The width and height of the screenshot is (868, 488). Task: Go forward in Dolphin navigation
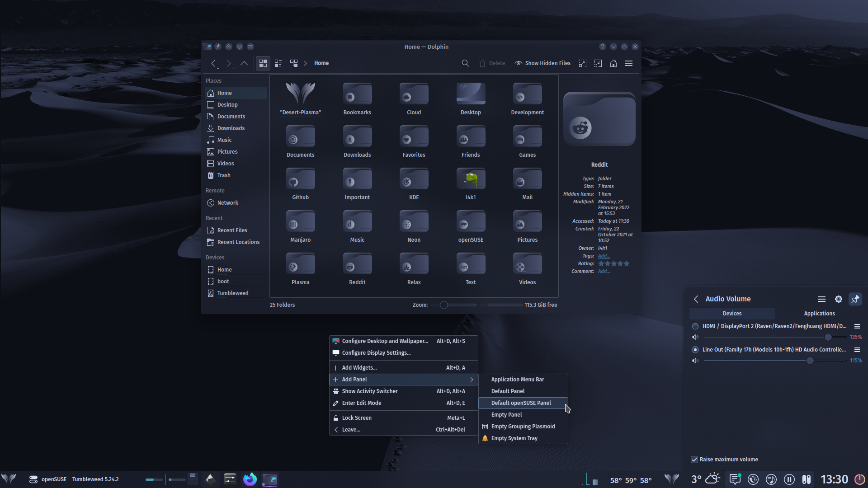(229, 63)
